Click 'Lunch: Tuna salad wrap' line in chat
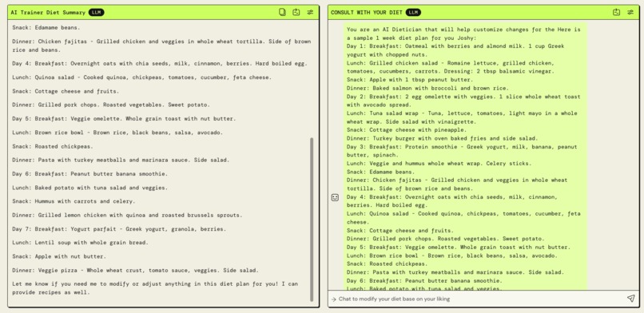 tap(462, 117)
